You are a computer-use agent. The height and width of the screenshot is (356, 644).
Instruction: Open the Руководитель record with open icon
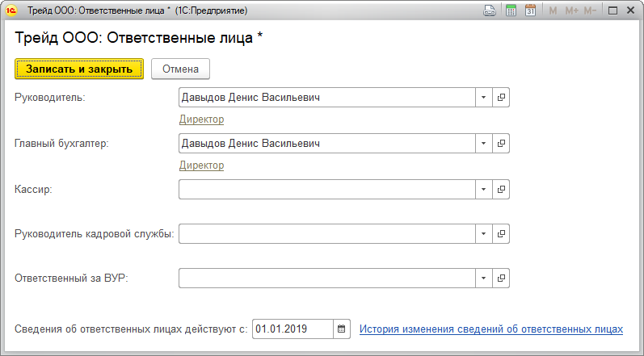pyautogui.click(x=502, y=98)
